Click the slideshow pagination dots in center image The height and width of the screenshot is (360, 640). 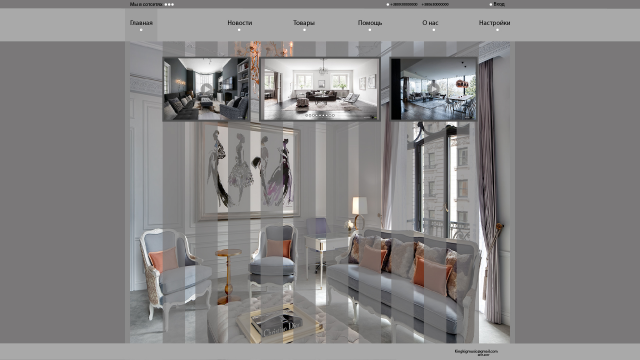320,116
